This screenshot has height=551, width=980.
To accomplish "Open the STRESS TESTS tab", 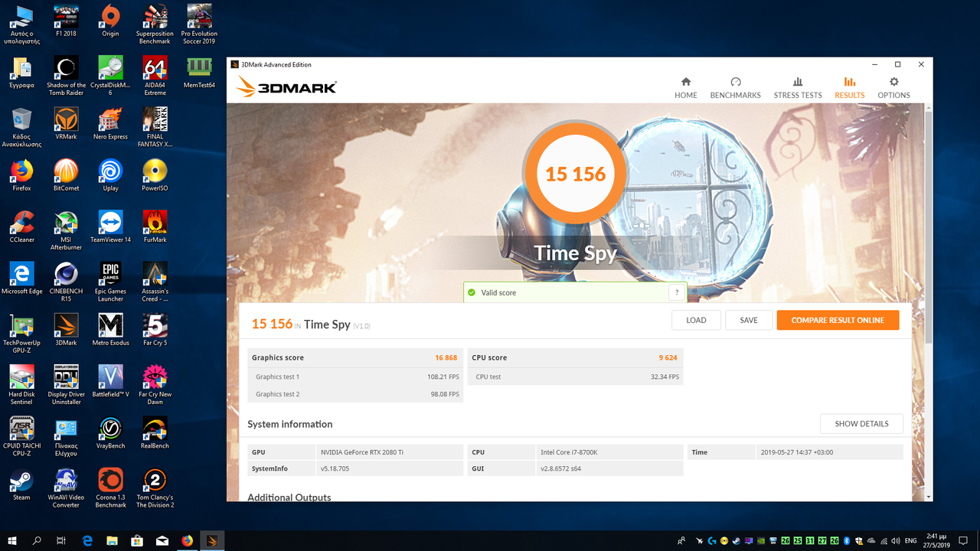I will [797, 88].
